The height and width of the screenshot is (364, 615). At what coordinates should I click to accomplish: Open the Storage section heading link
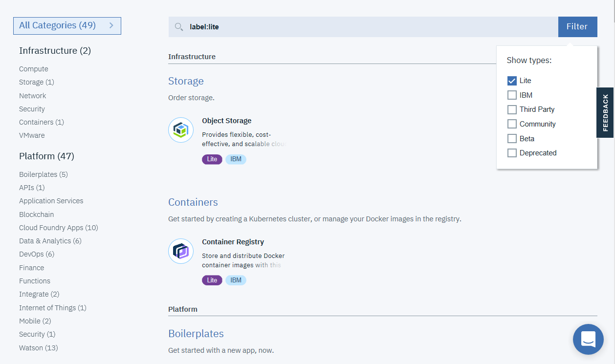tap(186, 81)
